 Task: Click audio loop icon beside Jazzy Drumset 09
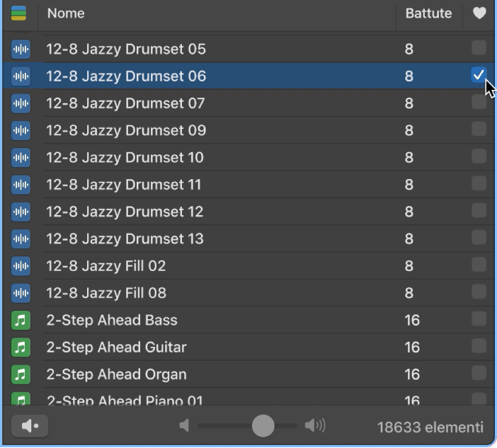21,130
